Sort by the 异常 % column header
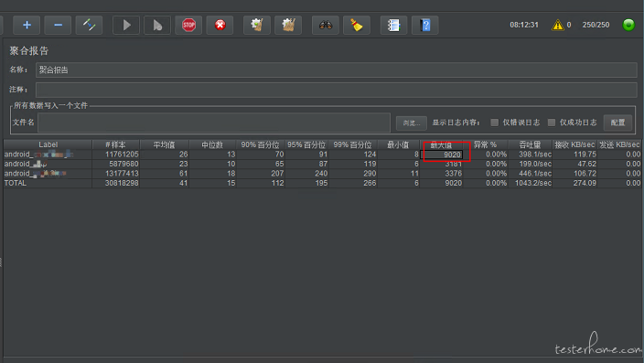The height and width of the screenshot is (363, 644). click(x=486, y=144)
